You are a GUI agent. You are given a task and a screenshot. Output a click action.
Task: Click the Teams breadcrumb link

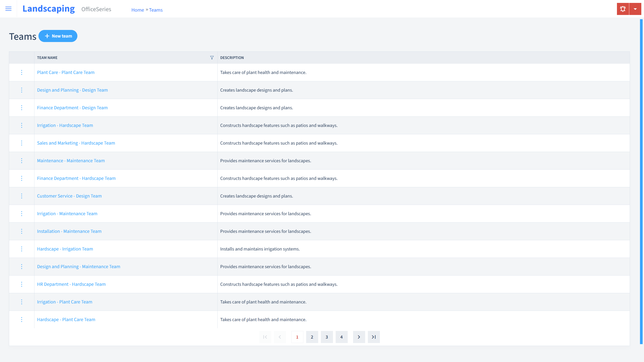click(x=156, y=10)
